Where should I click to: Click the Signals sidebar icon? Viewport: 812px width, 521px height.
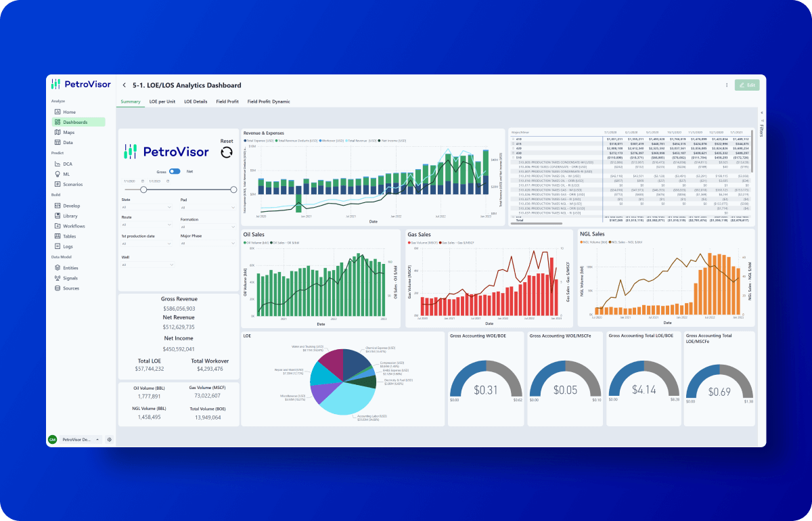[x=58, y=278]
